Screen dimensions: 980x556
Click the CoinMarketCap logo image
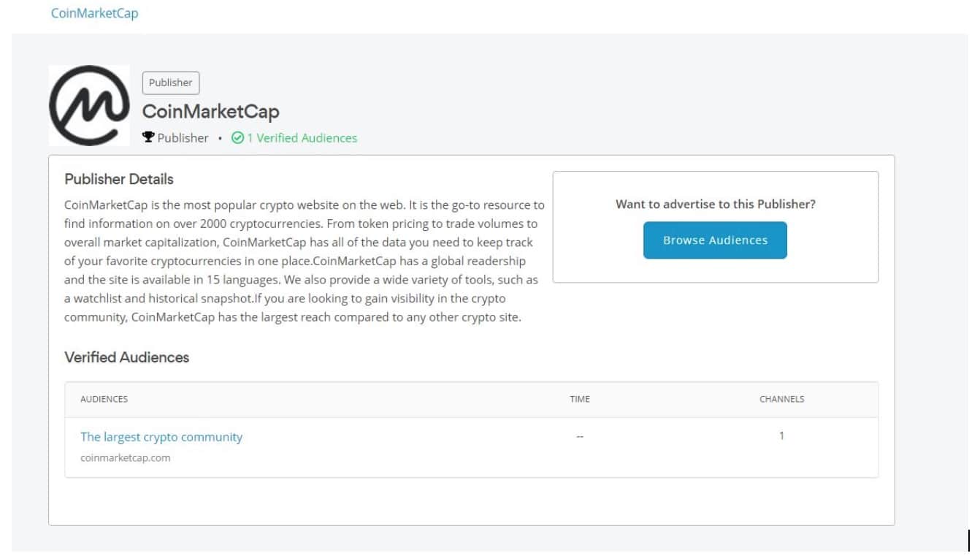[x=89, y=105]
